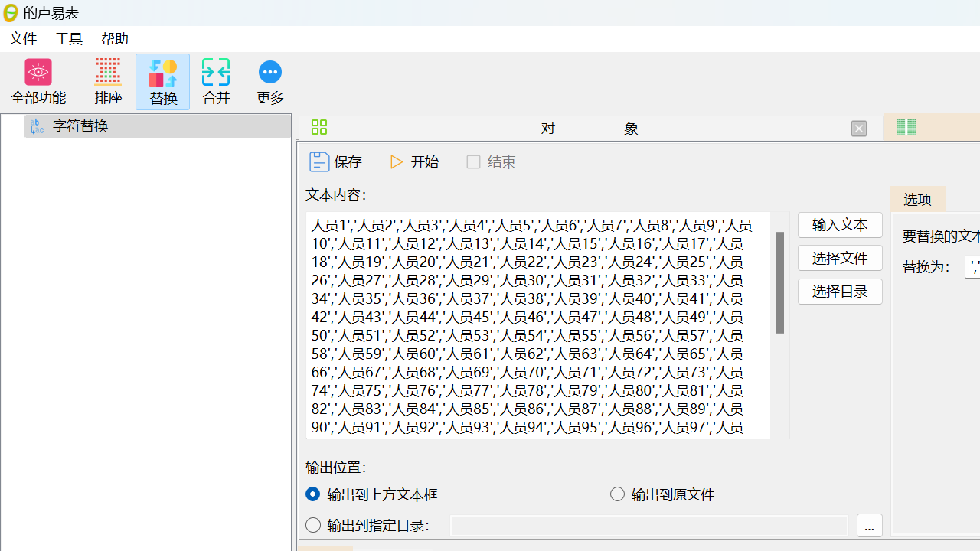Screen dimensions: 980x551
Task: Click the 选择文件 button
Action: (x=839, y=258)
